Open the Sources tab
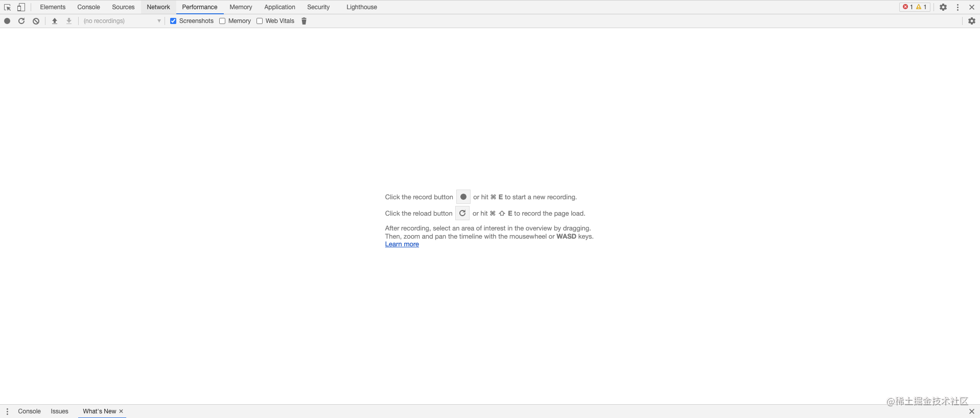Viewport: 980px width, 418px height. point(123,7)
